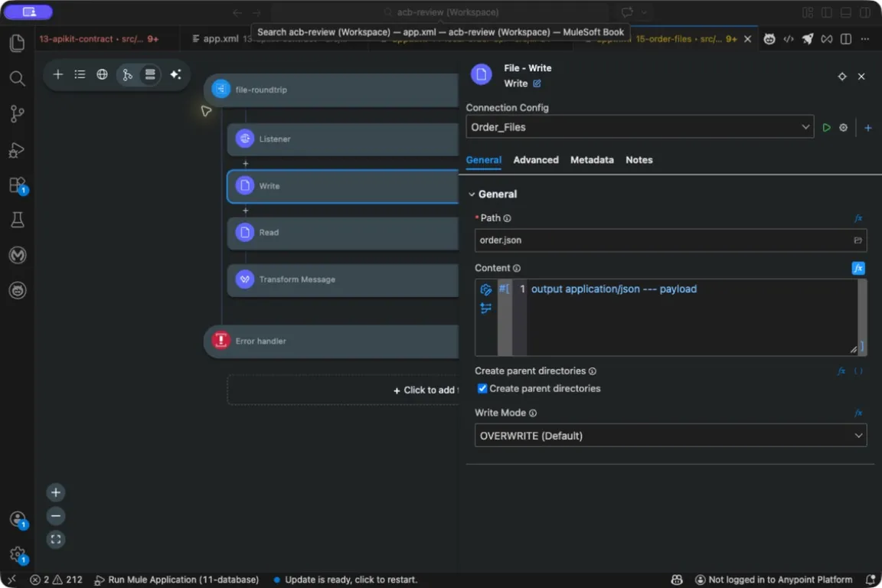Image resolution: width=882 pixels, height=588 pixels.
Task: Open Accounts icon in activity bar
Action: pos(18,519)
